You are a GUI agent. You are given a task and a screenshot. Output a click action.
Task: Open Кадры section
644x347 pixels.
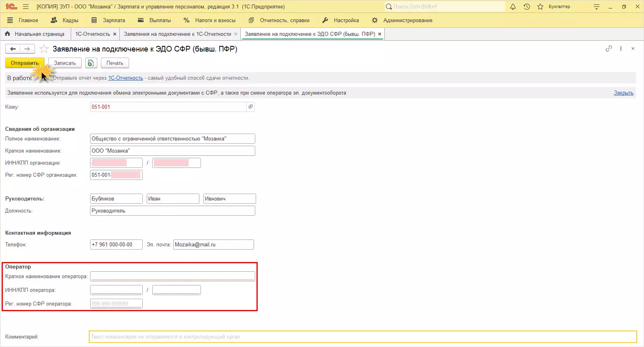[64, 20]
